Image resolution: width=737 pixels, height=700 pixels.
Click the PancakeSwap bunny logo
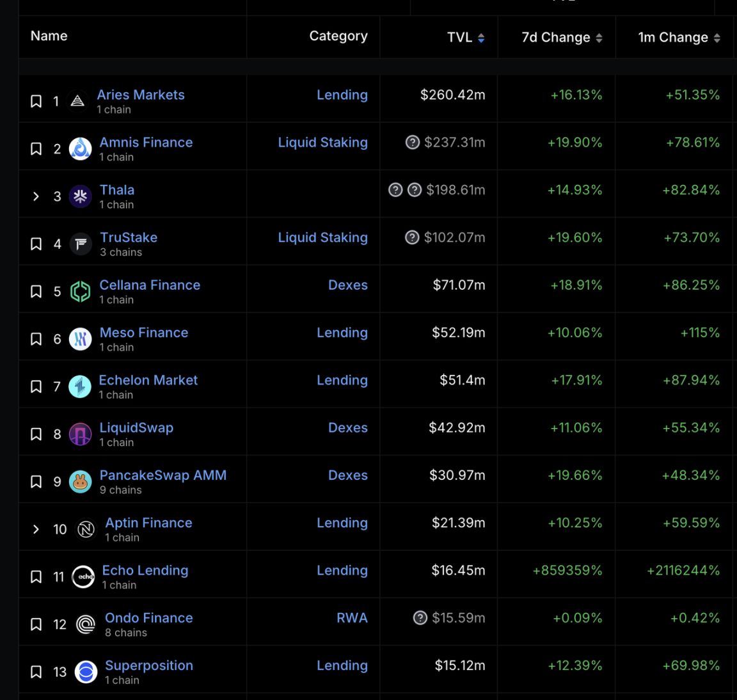pos(81,481)
